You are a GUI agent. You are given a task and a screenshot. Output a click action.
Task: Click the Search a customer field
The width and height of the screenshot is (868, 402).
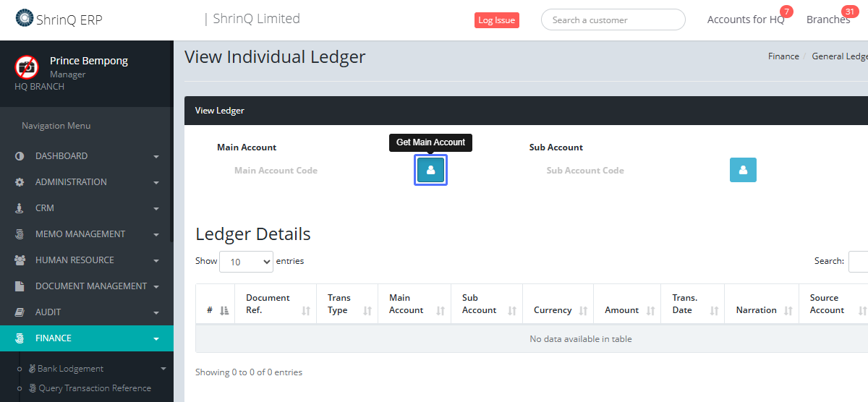pos(613,20)
